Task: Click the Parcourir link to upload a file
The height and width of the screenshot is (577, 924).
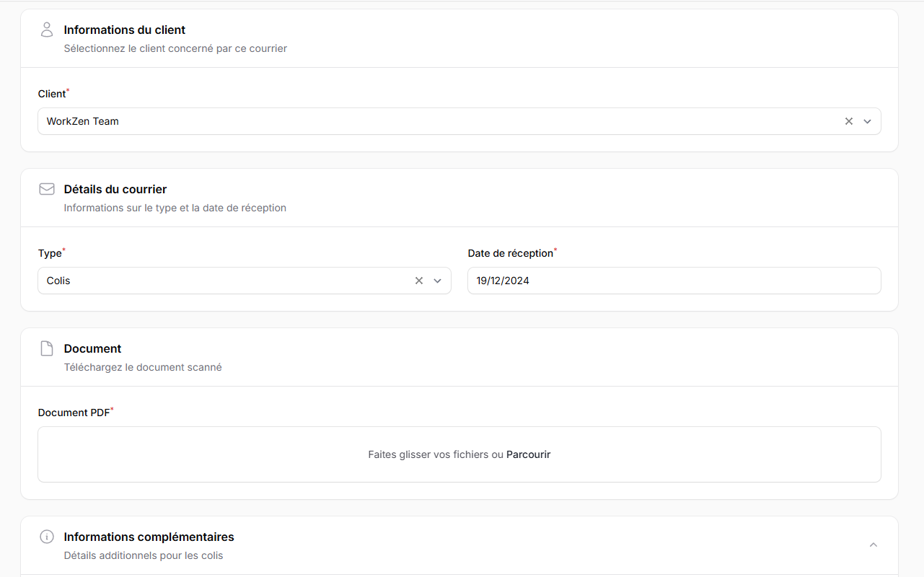Action: click(529, 454)
